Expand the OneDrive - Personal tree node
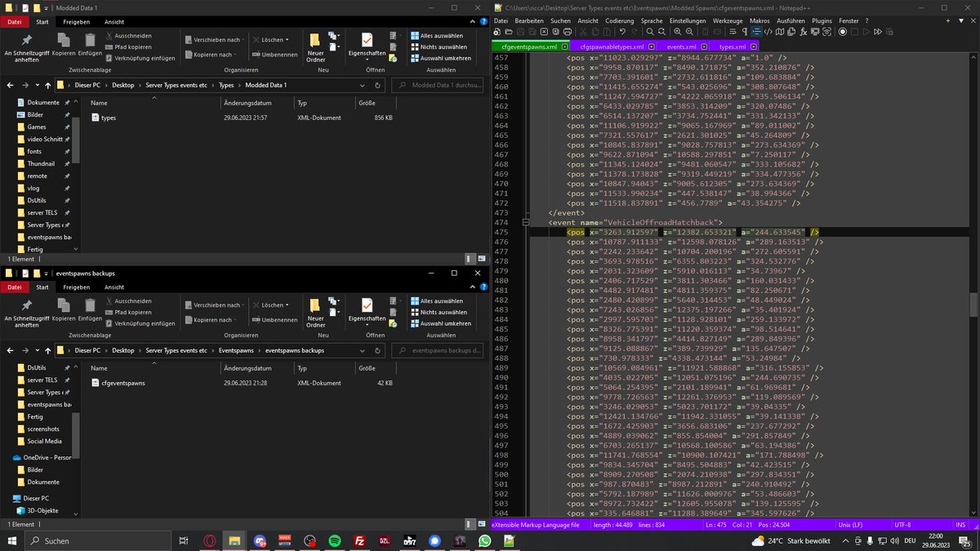Image resolution: width=980 pixels, height=551 pixels. point(7,458)
